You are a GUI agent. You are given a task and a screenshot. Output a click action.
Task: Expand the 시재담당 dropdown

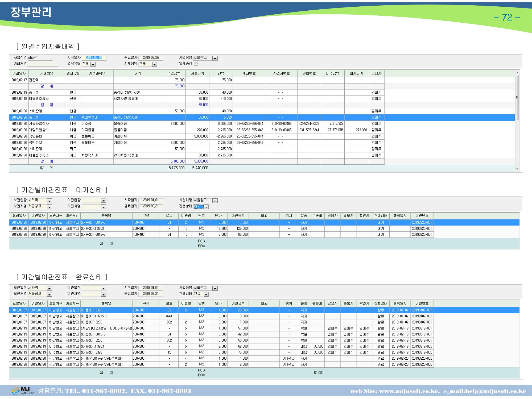(x=155, y=64)
